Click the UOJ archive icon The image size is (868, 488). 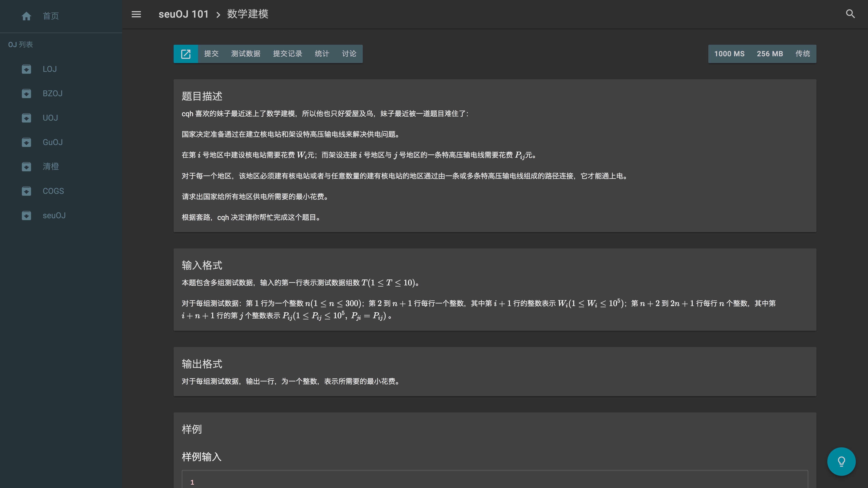[26, 118]
